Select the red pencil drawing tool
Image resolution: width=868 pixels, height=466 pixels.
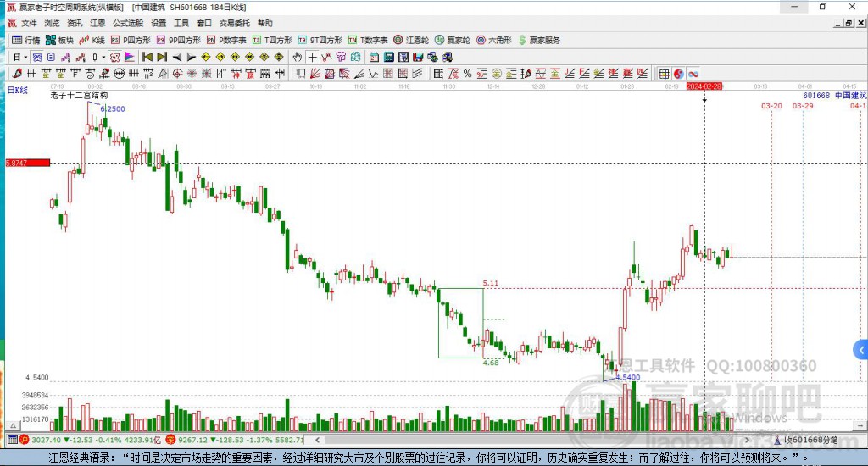click(17, 74)
